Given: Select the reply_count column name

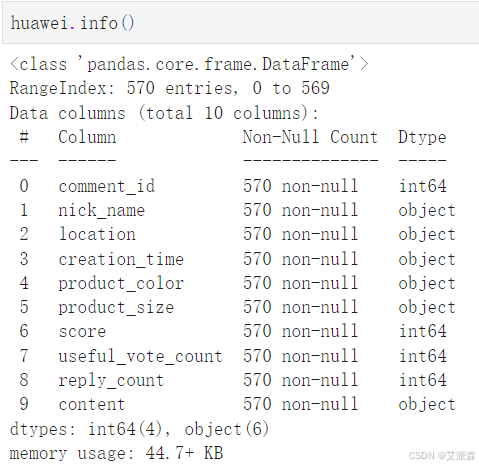Looking at the screenshot, I should tap(111, 380).
